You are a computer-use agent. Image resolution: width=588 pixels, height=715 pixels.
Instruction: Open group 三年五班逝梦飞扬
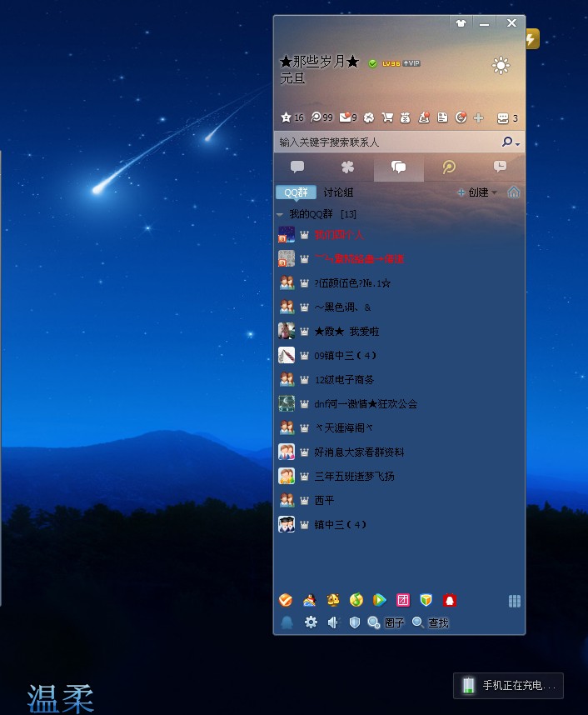click(399, 477)
